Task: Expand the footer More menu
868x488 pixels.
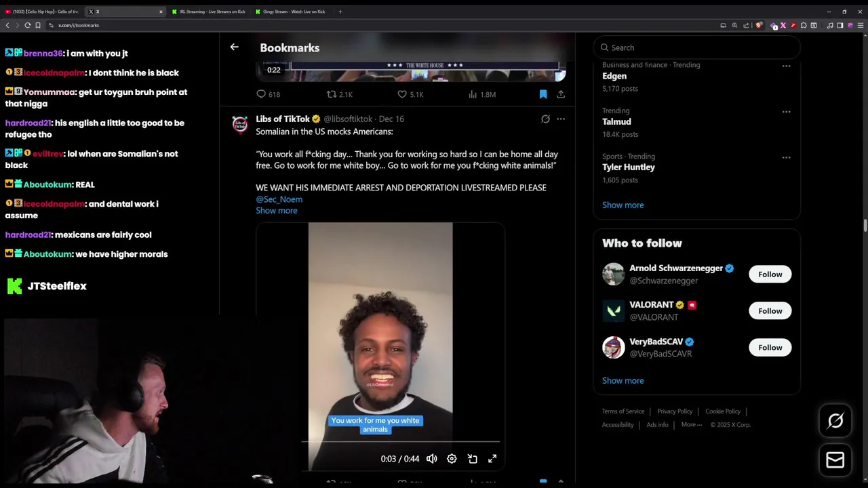Action: pyautogui.click(x=692, y=425)
